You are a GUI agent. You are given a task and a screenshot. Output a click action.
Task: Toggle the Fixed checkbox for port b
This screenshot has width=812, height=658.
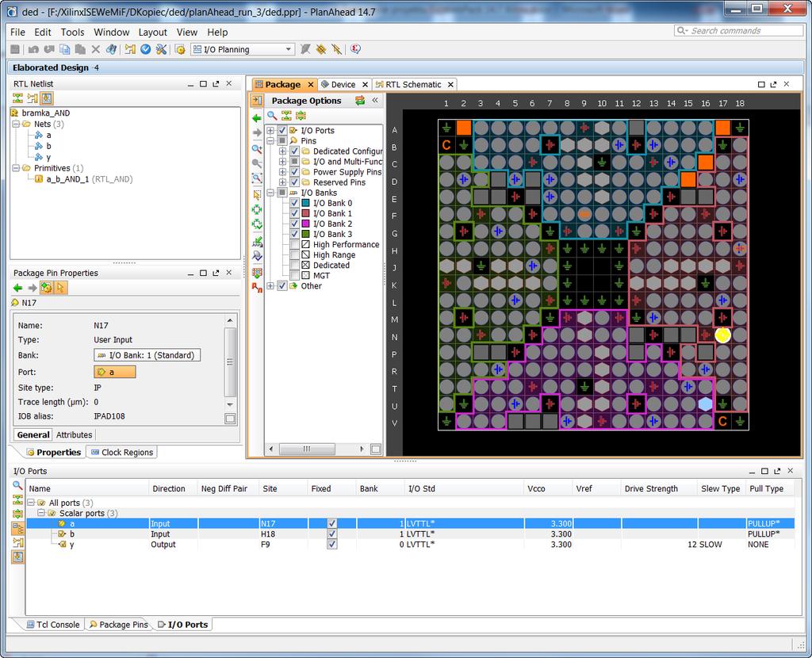(x=332, y=534)
